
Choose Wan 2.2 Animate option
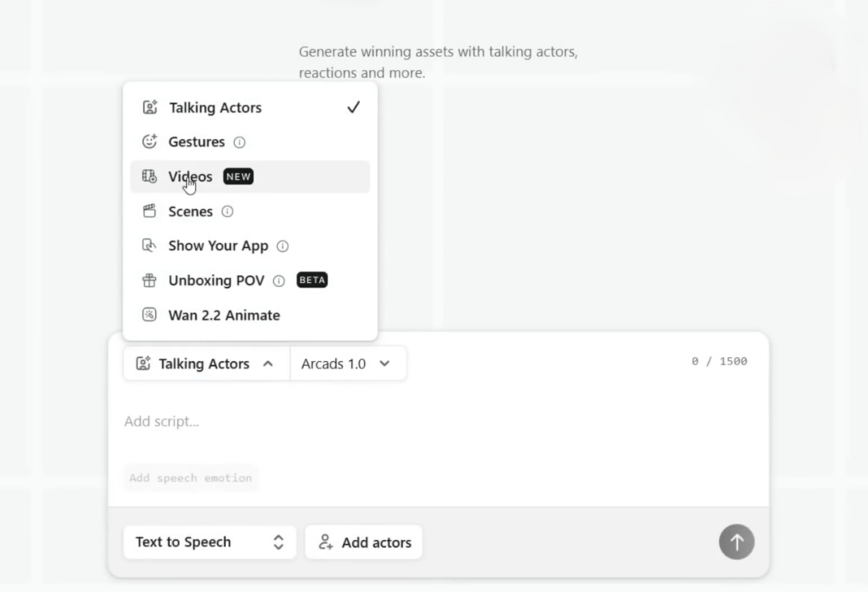(x=224, y=315)
